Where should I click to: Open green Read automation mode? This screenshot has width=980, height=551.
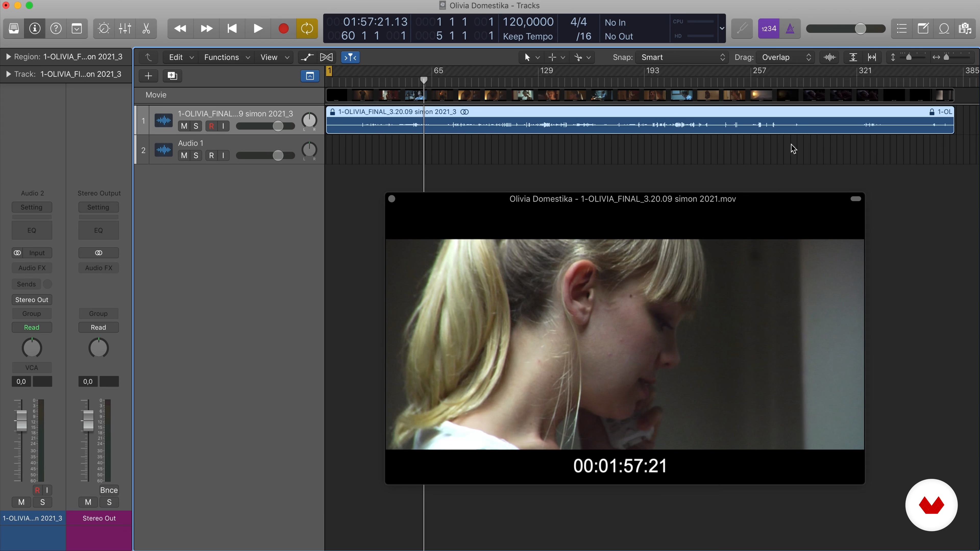[x=32, y=327]
